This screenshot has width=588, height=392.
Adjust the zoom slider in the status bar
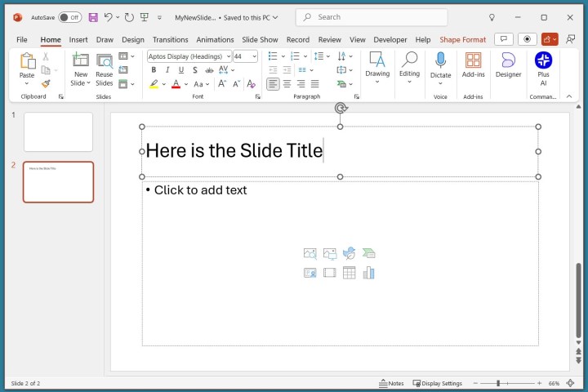pos(498,383)
